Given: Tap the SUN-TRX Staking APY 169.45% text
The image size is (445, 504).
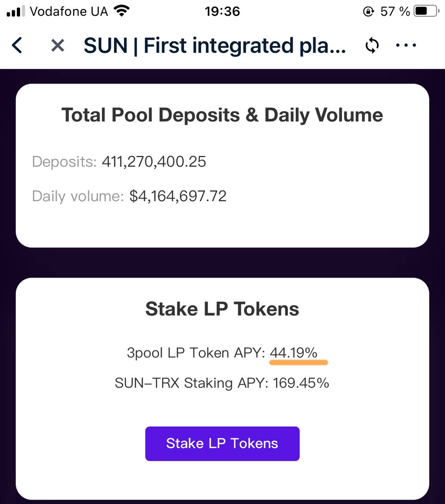Looking at the screenshot, I should [222, 383].
